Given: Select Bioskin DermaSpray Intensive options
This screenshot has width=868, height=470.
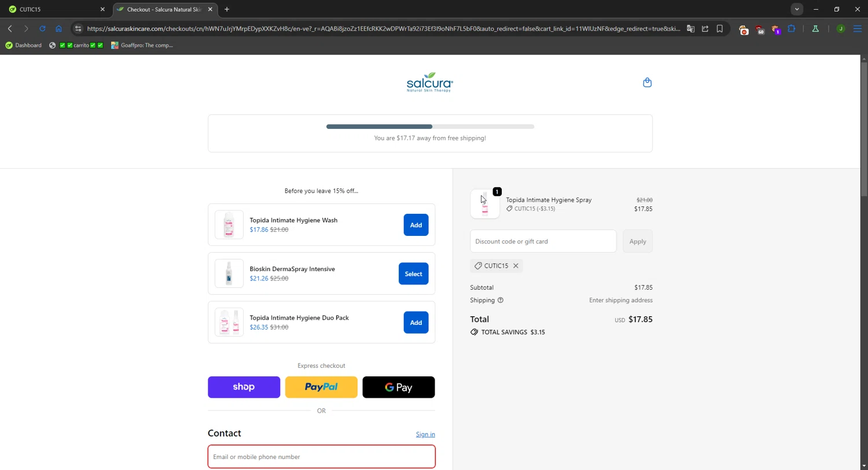Looking at the screenshot, I should (x=413, y=273).
